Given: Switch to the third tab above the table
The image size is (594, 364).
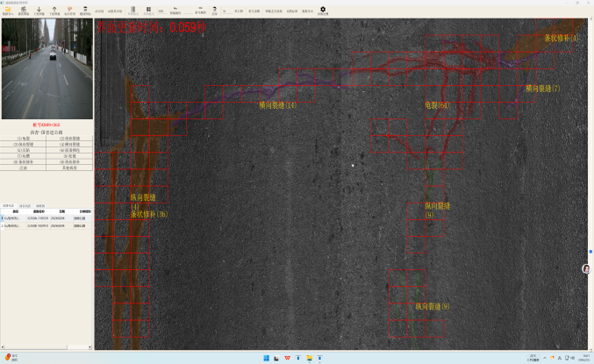Looking at the screenshot, I should pyautogui.click(x=40, y=205).
